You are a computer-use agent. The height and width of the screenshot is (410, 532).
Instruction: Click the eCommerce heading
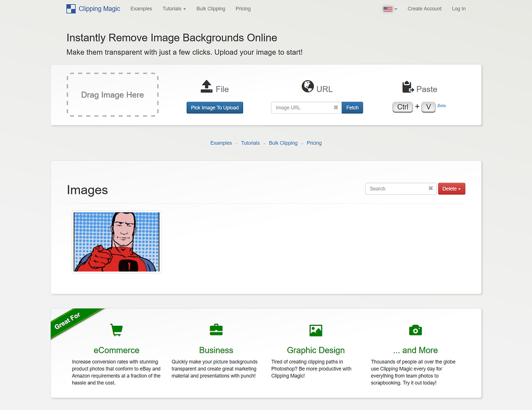(117, 350)
